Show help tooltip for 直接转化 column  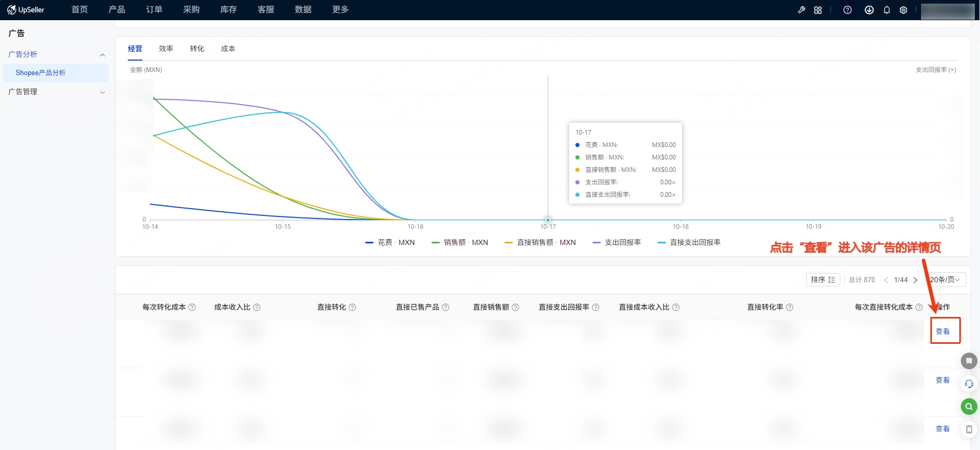(352, 307)
